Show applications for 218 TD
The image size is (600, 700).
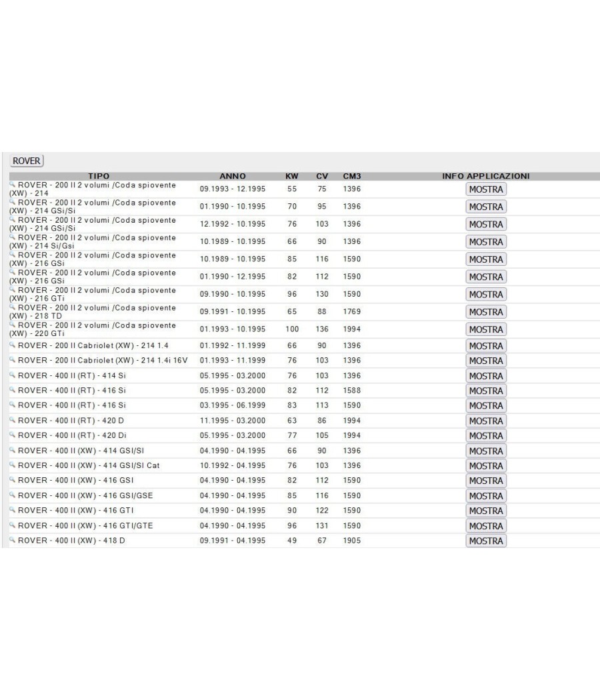[486, 312]
